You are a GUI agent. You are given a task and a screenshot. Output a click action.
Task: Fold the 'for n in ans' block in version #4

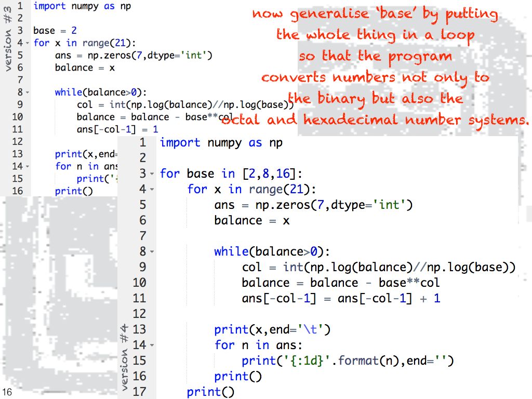point(152,345)
